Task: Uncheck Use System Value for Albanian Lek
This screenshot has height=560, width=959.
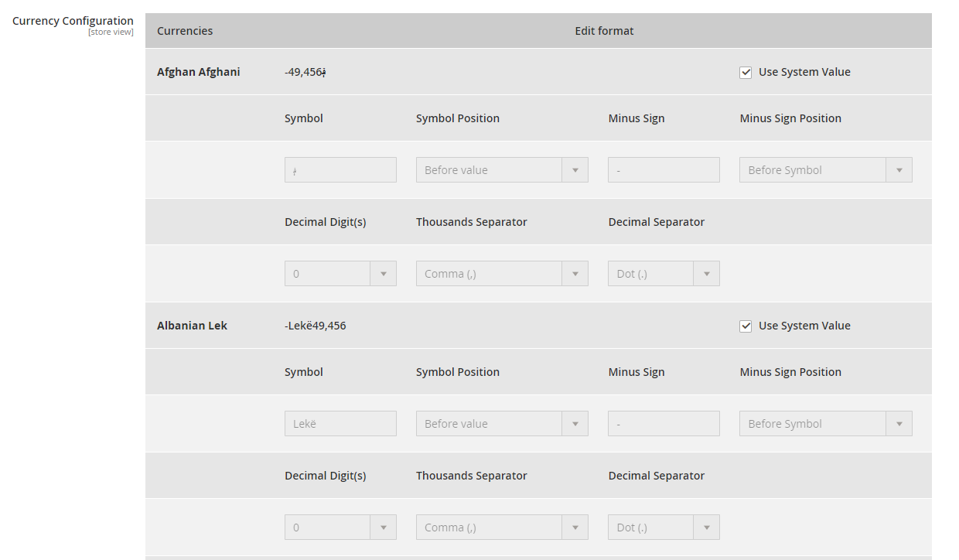Action: tap(746, 326)
